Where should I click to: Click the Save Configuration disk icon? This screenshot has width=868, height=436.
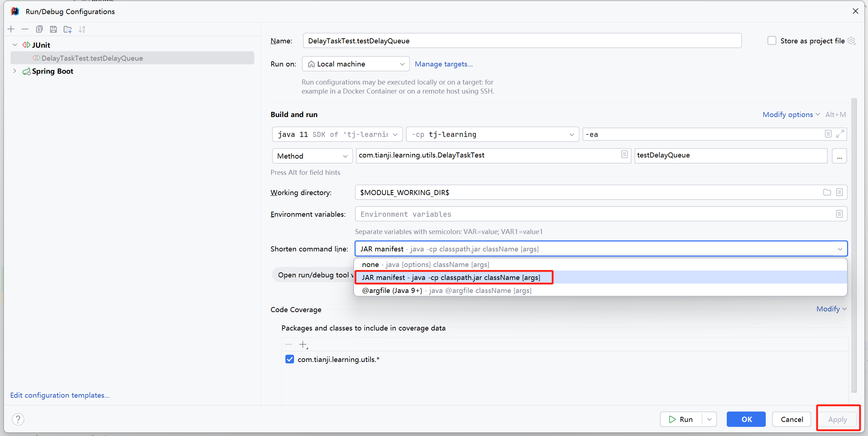[53, 29]
